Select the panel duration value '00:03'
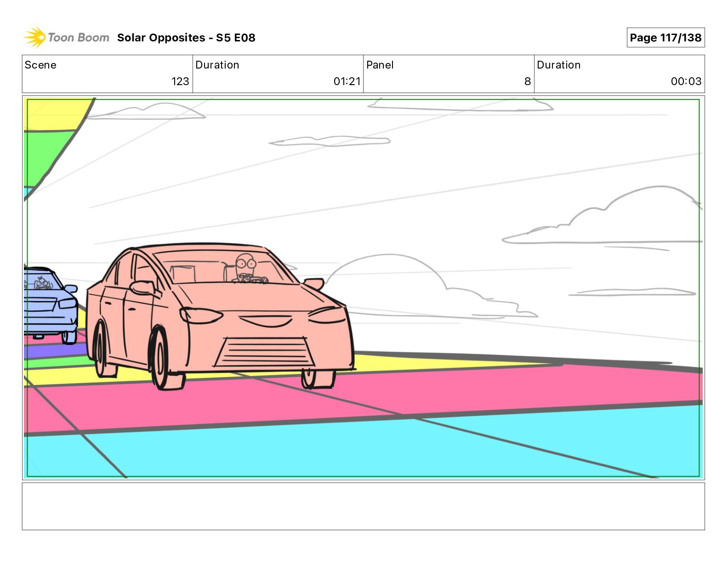The image size is (728, 563). 686,81
